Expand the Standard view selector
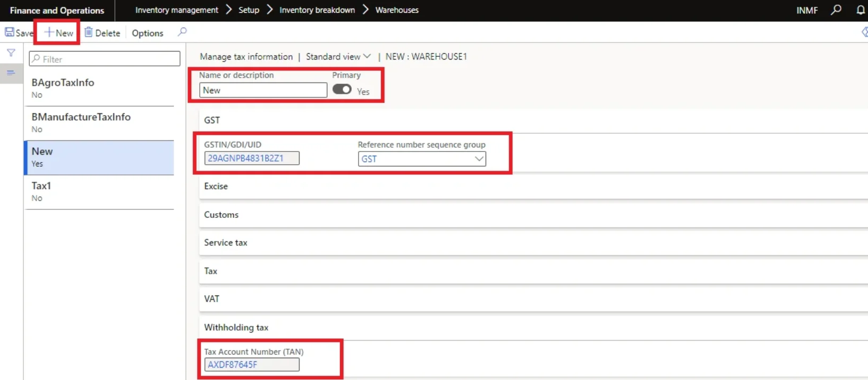868x380 pixels. (338, 56)
